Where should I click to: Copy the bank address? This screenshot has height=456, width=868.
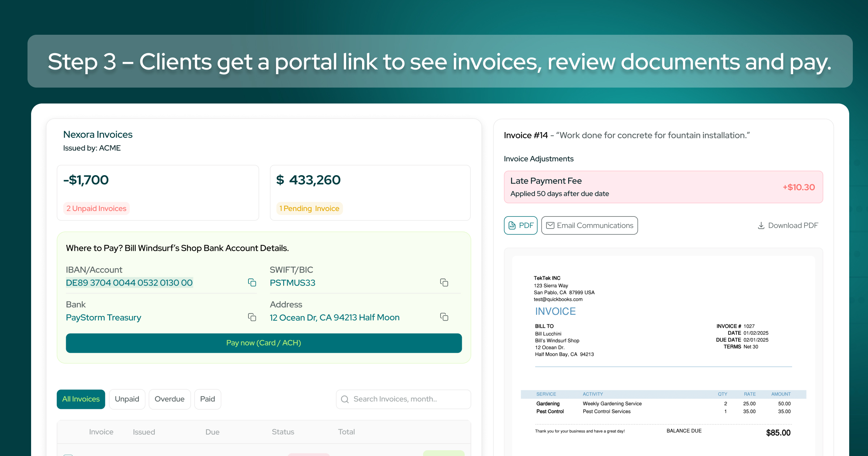444,317
